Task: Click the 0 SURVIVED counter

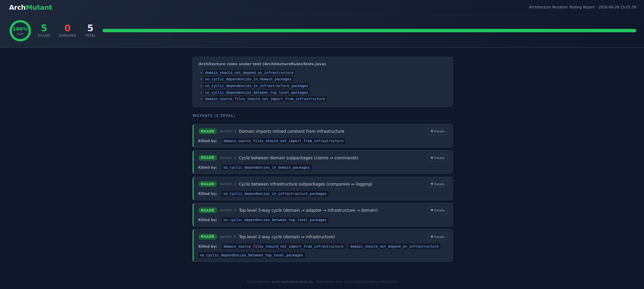Action: point(67,30)
